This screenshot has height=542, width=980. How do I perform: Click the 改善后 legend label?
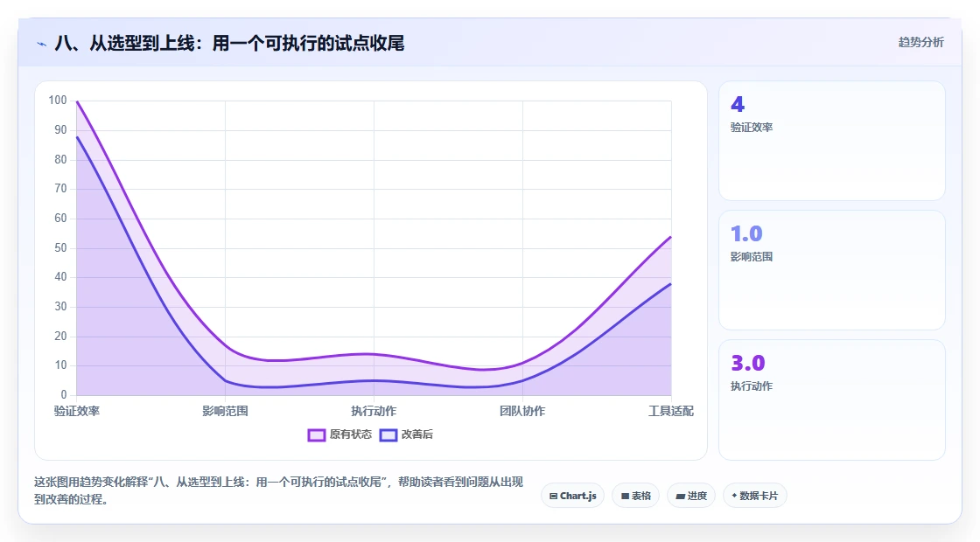[416, 434]
